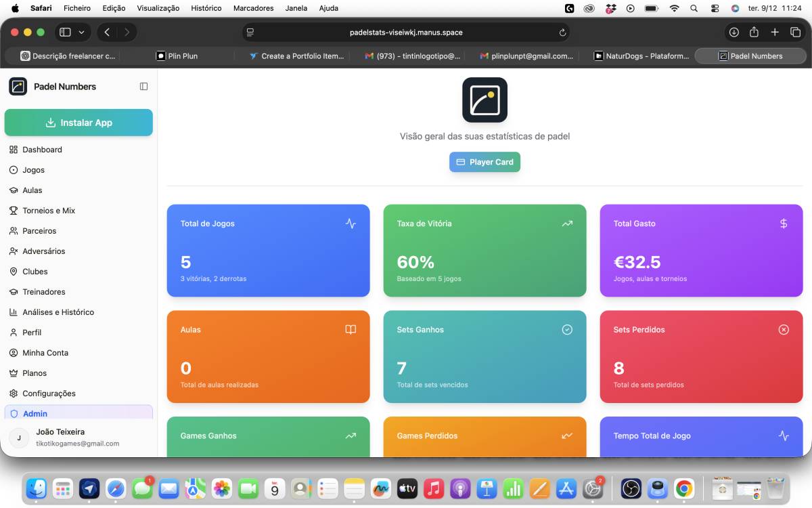Click the checkmark icon on Sets Ganhos

(567, 330)
